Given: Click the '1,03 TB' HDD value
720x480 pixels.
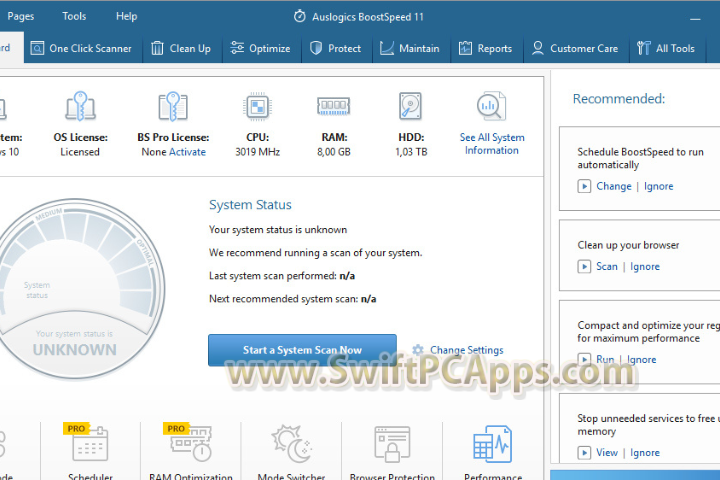Looking at the screenshot, I should click(x=411, y=152).
